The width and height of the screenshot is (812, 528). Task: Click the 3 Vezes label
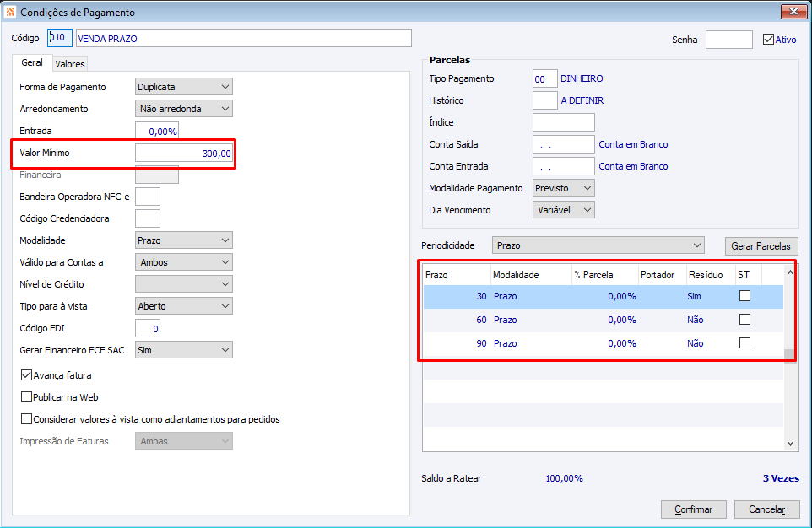781,478
